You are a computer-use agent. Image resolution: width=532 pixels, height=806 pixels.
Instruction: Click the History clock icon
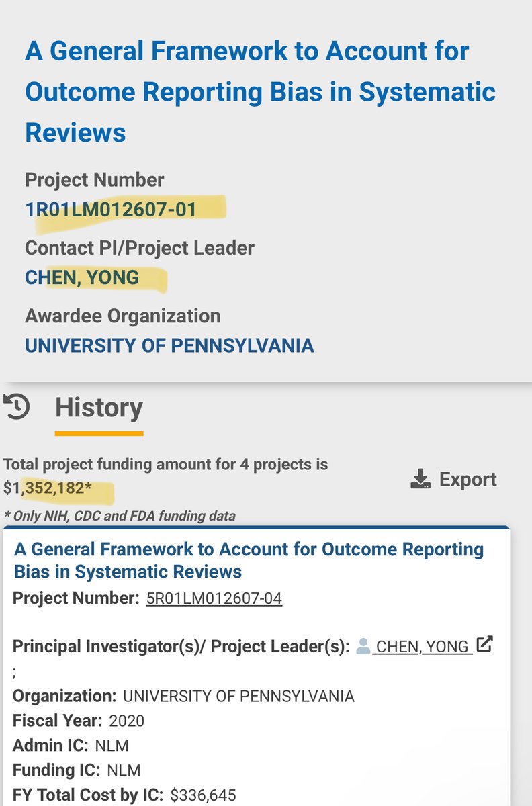(16, 407)
